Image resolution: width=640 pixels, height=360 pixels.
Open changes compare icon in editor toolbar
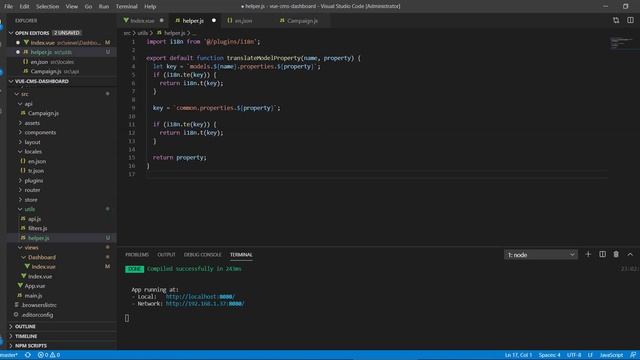(x=616, y=20)
